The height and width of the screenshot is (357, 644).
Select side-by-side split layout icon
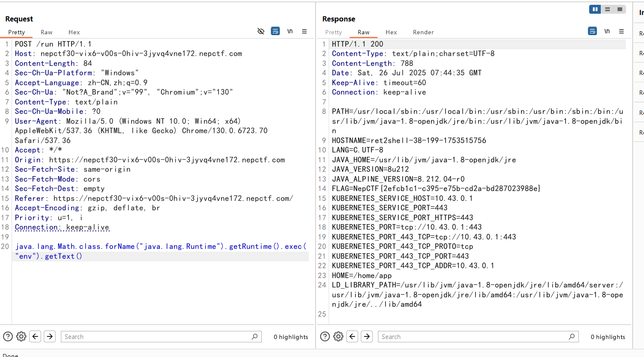tap(595, 9)
